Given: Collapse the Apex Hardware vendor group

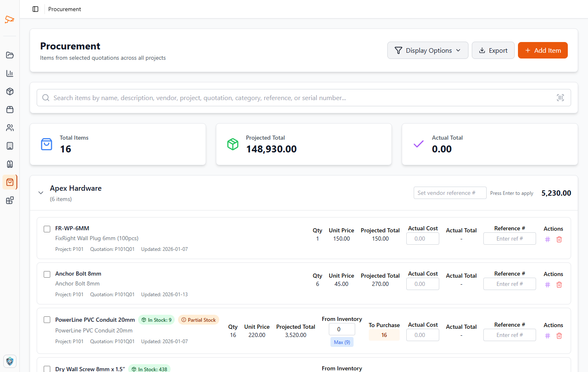Looking at the screenshot, I should point(41,193).
